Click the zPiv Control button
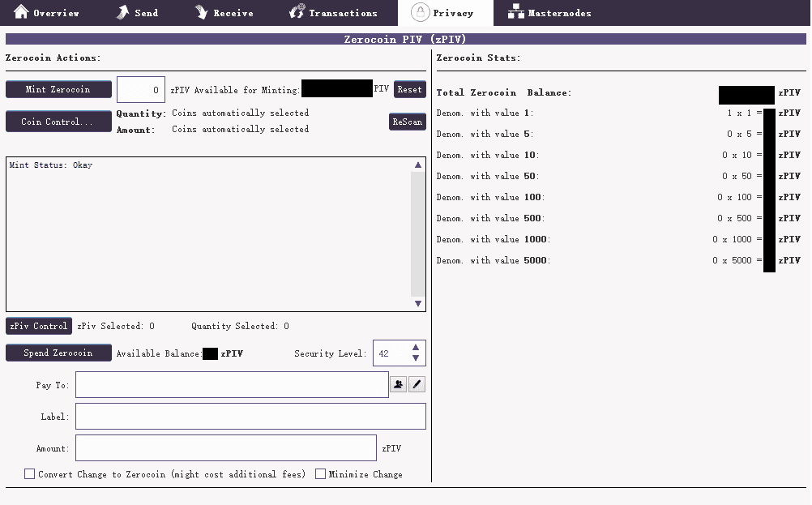 click(39, 326)
